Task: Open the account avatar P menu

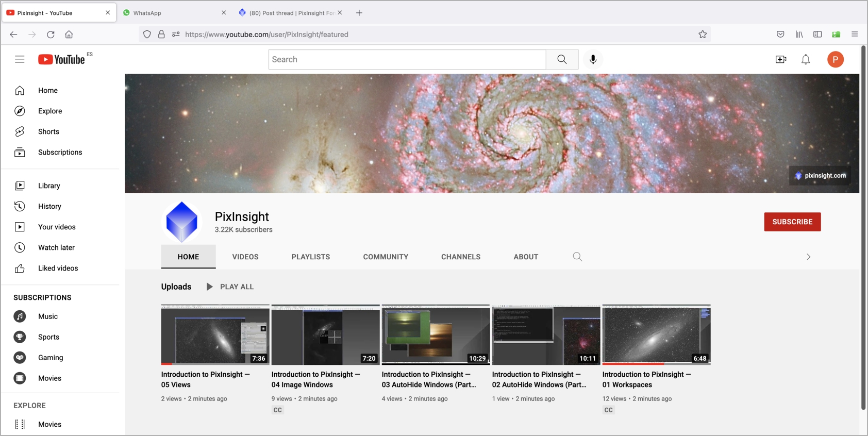Action: pyautogui.click(x=836, y=59)
